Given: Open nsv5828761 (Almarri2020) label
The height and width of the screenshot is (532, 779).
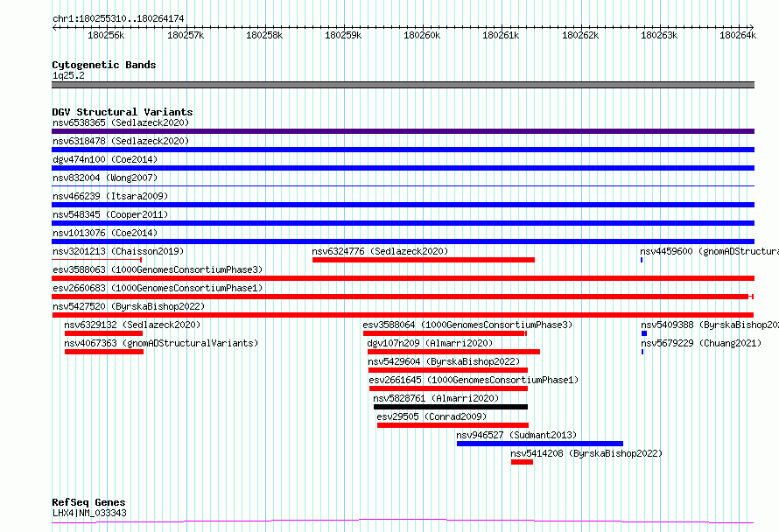Looking at the screenshot, I should coord(436,398).
